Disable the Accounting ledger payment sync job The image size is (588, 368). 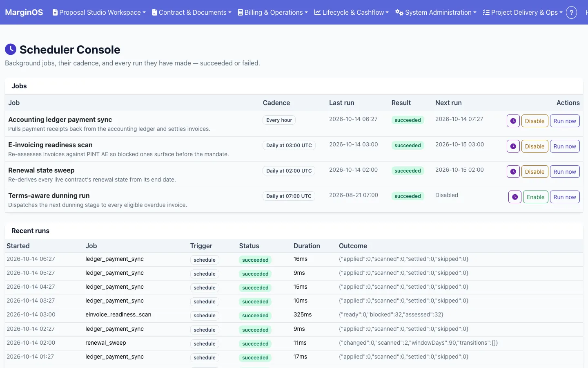(535, 121)
